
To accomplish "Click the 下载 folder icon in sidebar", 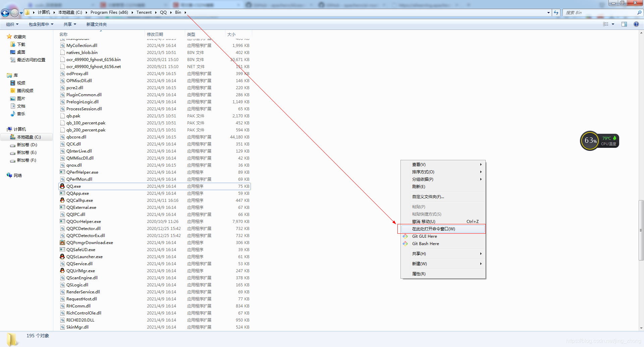I will pyautogui.click(x=13, y=44).
